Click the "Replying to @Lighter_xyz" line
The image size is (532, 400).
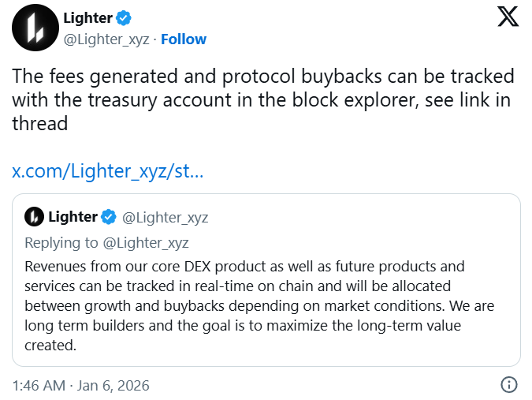(x=106, y=242)
